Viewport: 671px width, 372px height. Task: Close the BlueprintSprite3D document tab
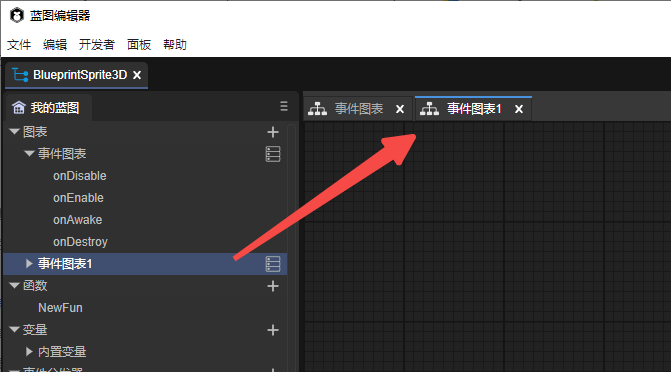point(137,75)
